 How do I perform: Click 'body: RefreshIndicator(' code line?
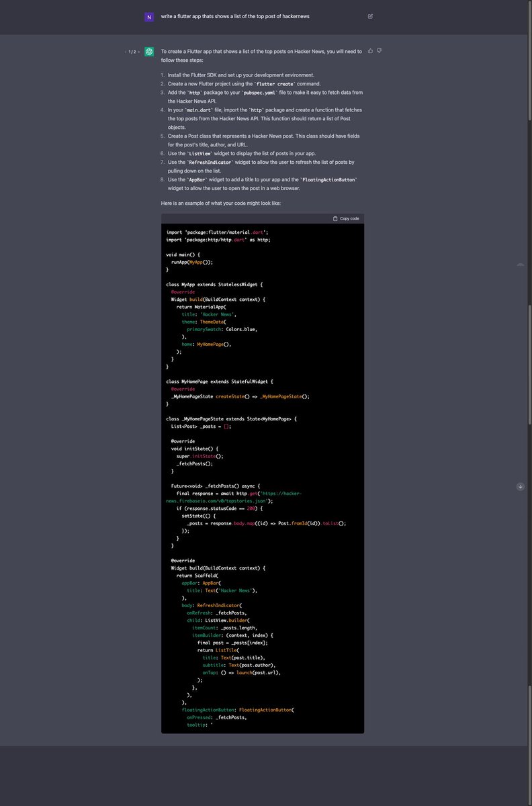click(212, 605)
